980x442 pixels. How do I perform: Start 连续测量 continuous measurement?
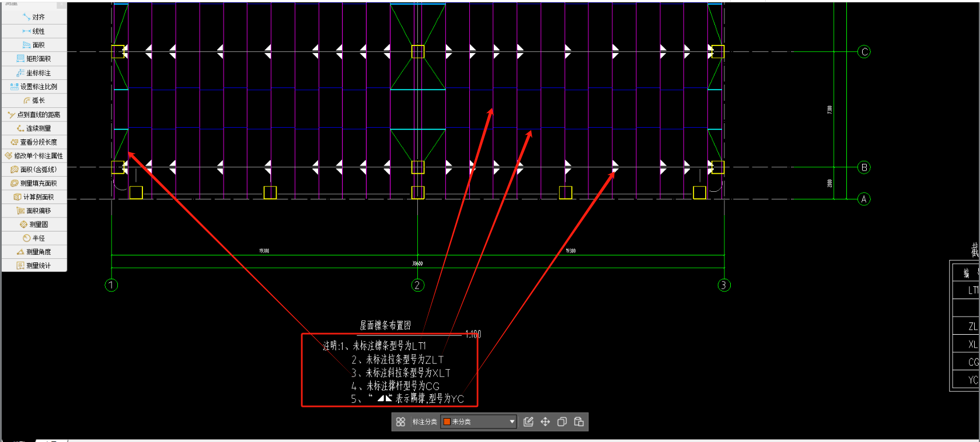click(34, 128)
